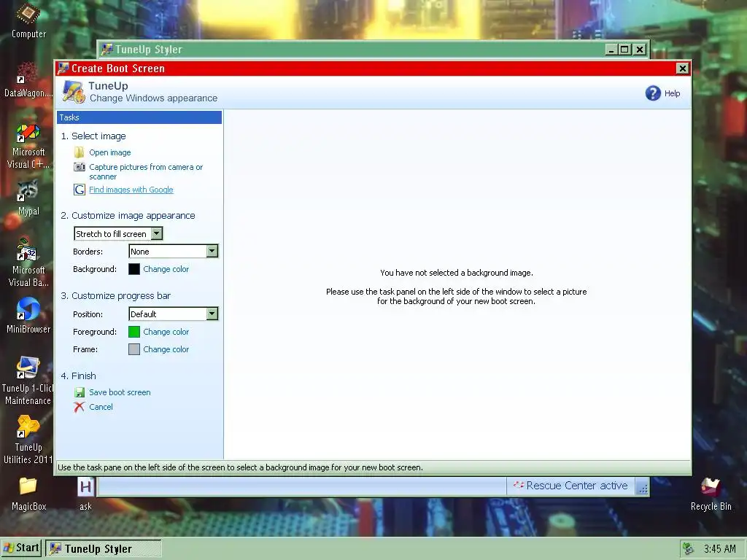Screen dimensions: 747x560
Task: Click the Help link text
Action: click(672, 93)
